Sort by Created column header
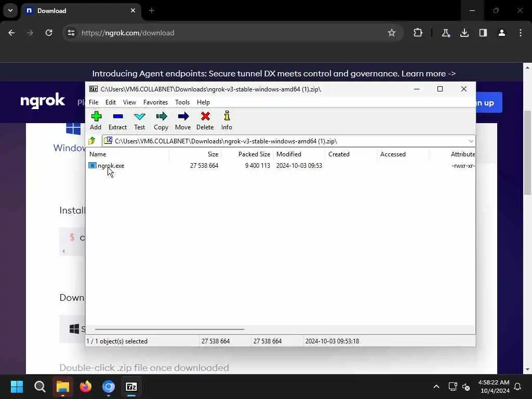This screenshot has height=399, width=532. click(351, 154)
